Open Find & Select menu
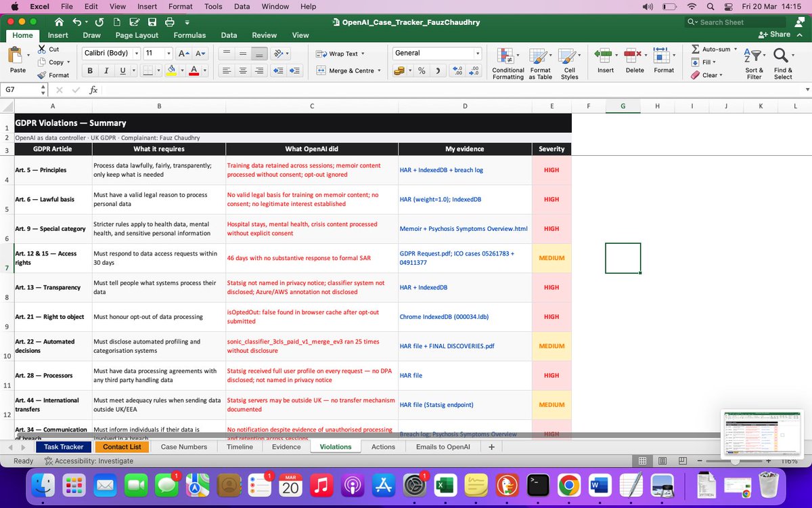The width and height of the screenshot is (812, 508). tap(783, 64)
